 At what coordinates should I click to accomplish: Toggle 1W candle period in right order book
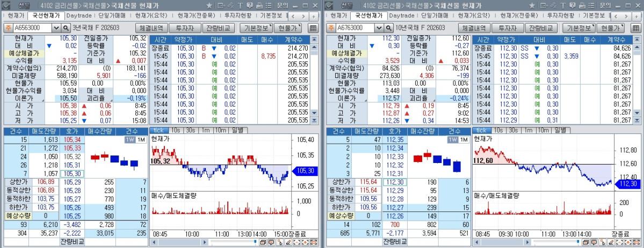coord(452,139)
